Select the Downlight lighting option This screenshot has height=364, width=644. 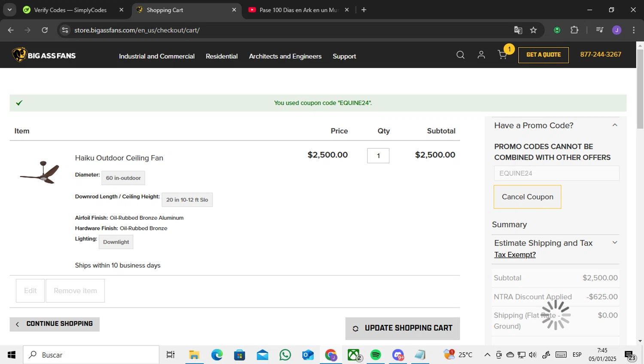(116, 242)
